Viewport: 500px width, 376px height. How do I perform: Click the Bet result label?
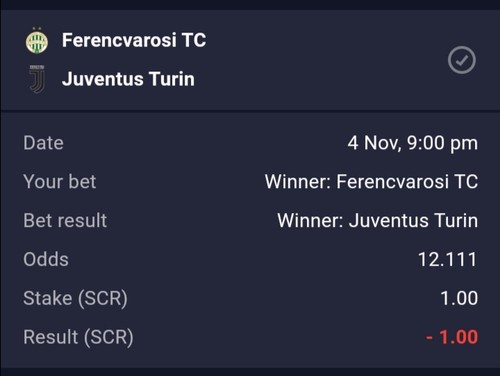(x=65, y=221)
